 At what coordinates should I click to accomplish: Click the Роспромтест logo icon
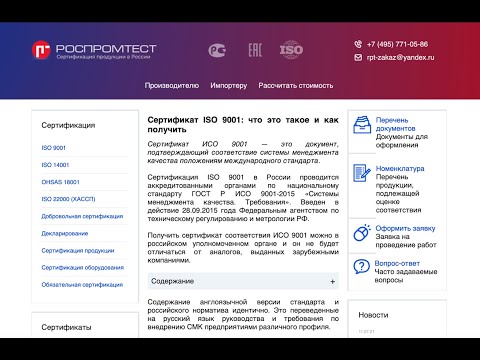[x=41, y=50]
